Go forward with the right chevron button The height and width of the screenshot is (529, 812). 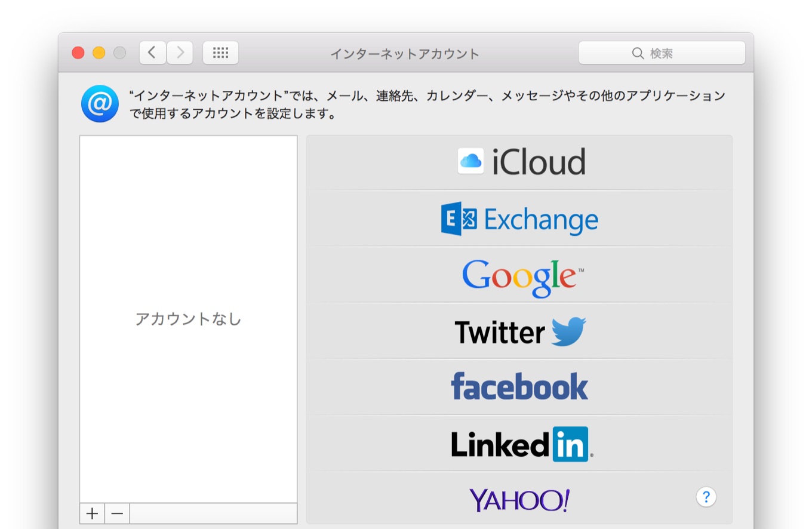coord(180,53)
